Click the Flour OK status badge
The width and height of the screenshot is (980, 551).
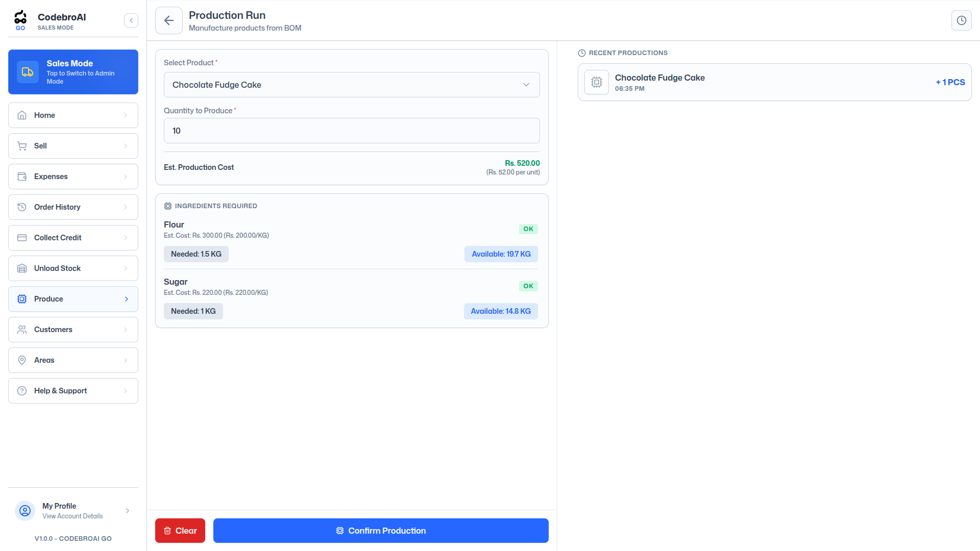tap(528, 229)
